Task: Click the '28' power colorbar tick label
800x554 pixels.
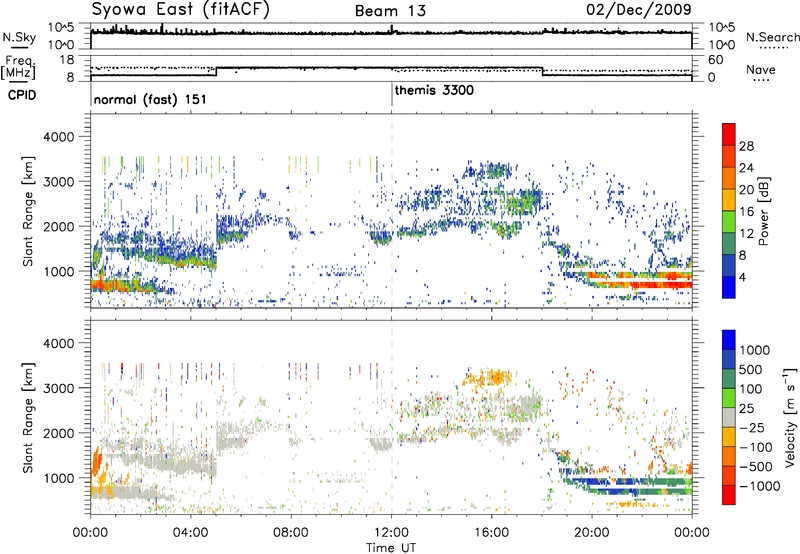Action: point(746,146)
